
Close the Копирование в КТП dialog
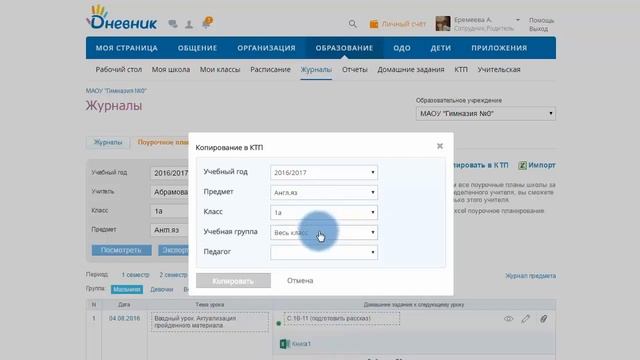(x=440, y=146)
